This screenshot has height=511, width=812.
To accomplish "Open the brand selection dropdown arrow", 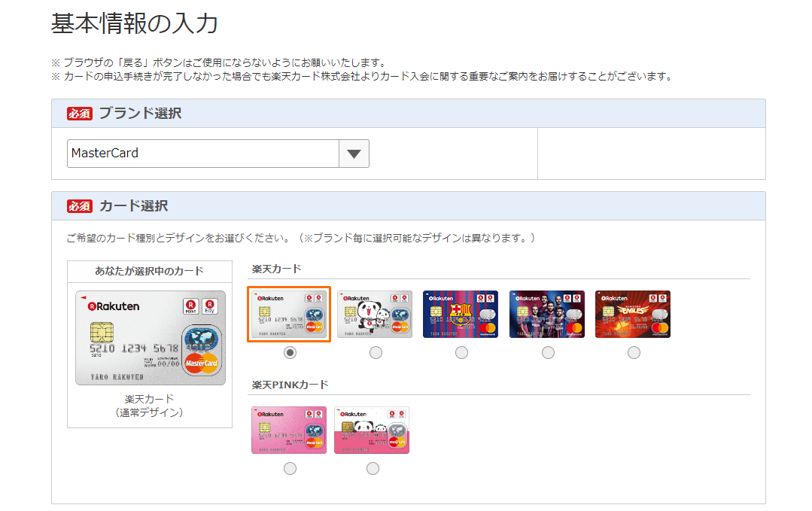I will click(354, 154).
